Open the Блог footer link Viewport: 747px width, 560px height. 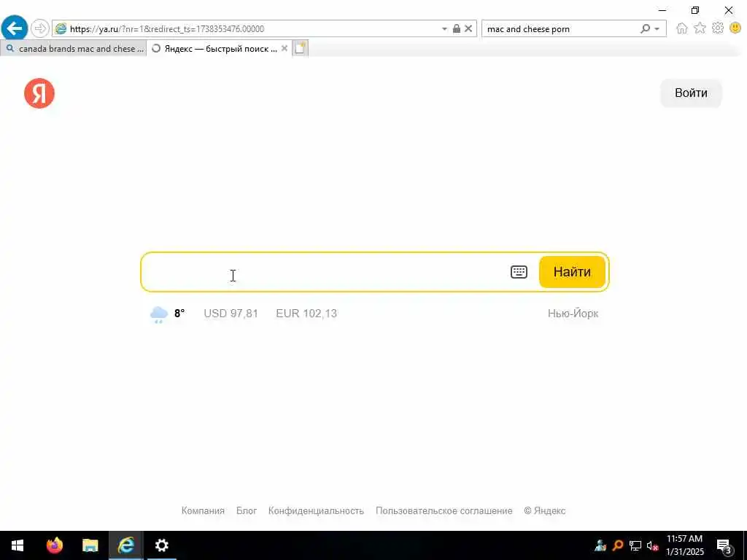tap(247, 510)
